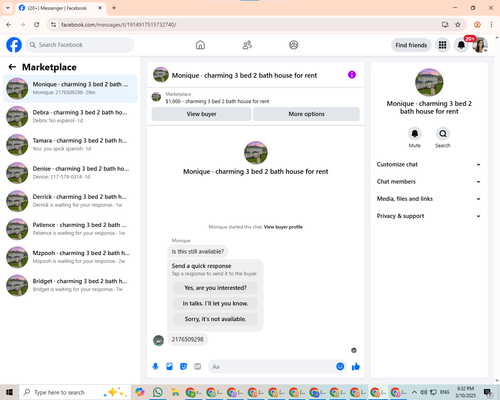
Task: Show hidden system tray icons chevron
Action: click(x=414, y=392)
